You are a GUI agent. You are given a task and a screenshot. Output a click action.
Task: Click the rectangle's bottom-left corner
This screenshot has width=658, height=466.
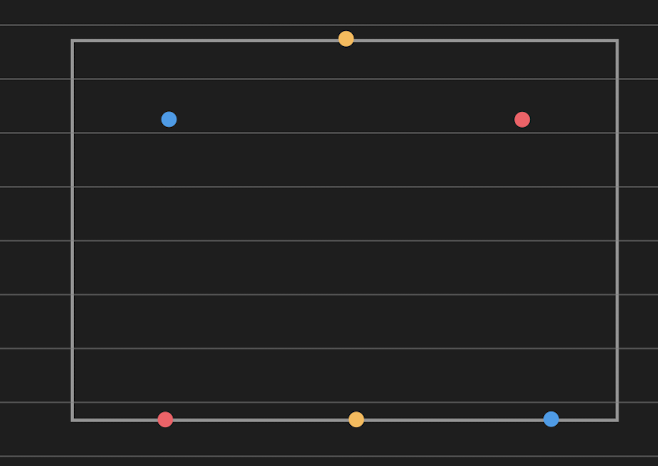pos(73,420)
